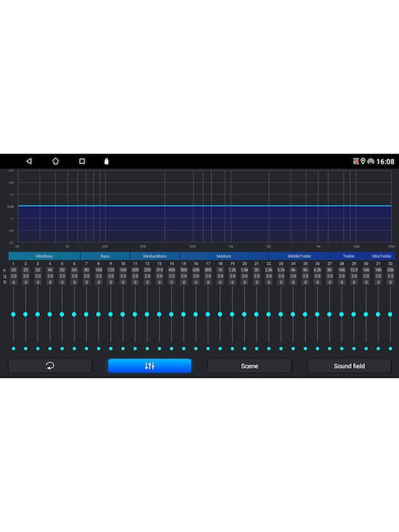Click the frequency field 250 of band 12
The height and width of the screenshot is (532, 399).
(147, 270)
